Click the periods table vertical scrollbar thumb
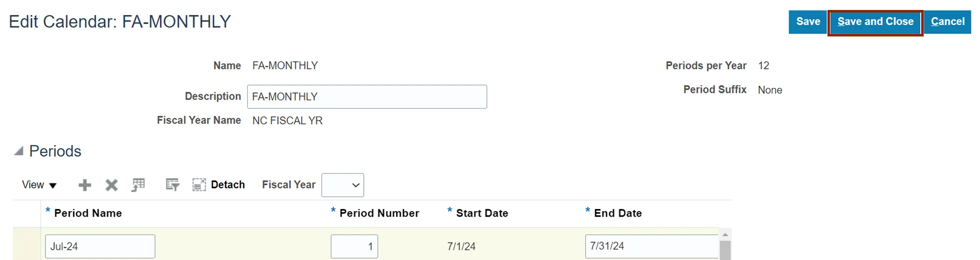 725,251
